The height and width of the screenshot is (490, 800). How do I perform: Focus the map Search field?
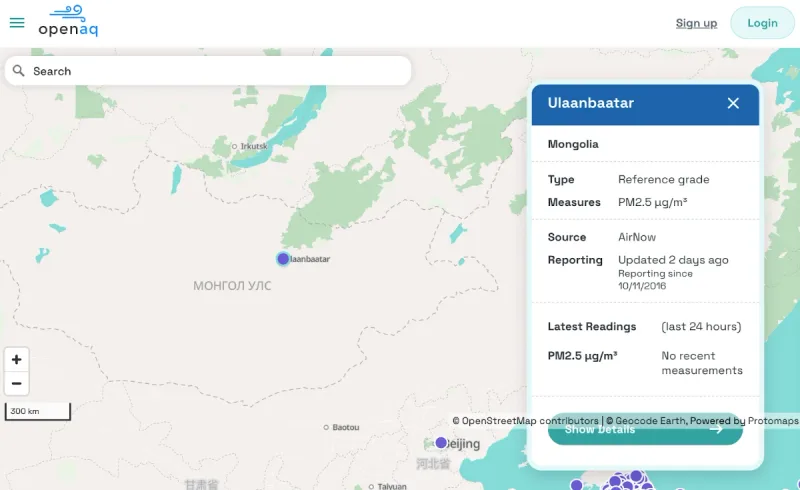208,71
